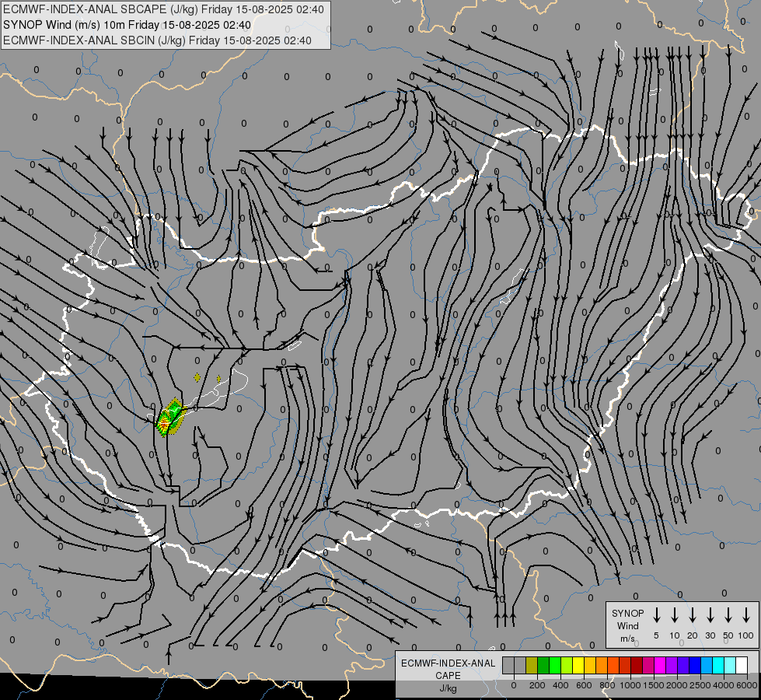Select the deep blue swatch left of 2500 tick
The height and width of the screenshot is (700, 761).
point(695,665)
